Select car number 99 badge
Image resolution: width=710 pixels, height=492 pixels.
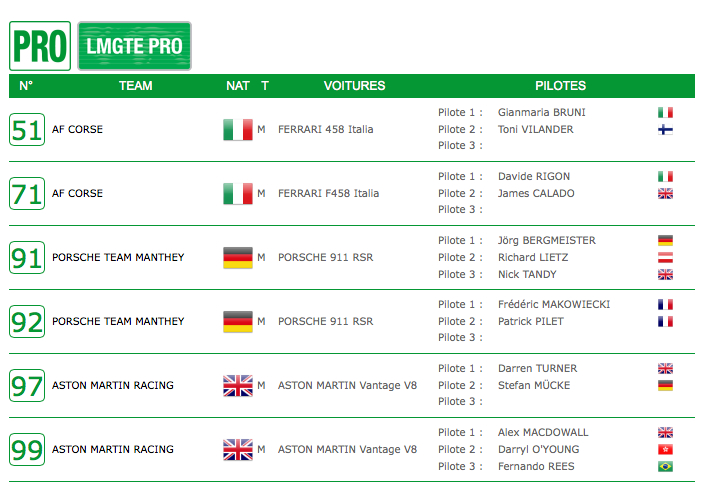(x=27, y=449)
